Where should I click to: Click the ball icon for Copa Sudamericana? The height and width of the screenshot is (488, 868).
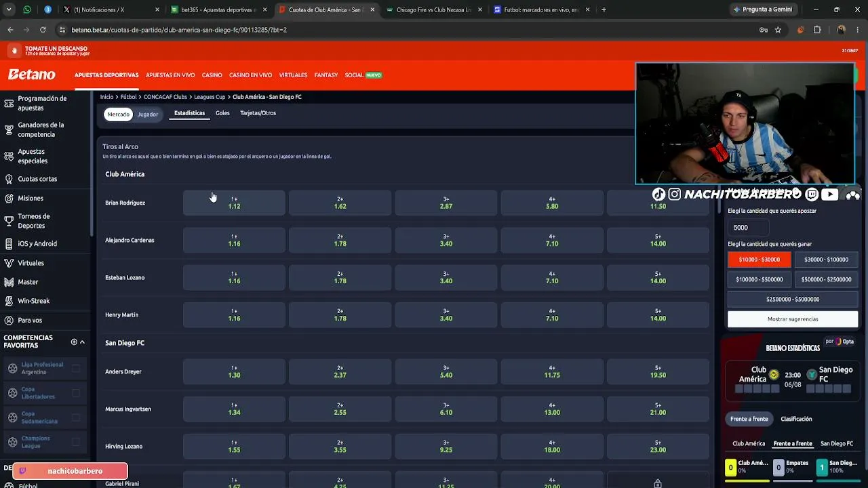(x=12, y=417)
